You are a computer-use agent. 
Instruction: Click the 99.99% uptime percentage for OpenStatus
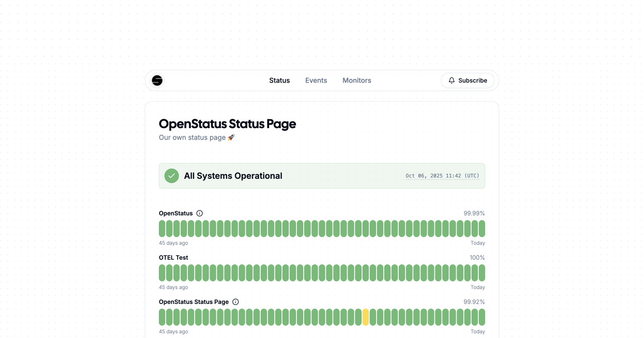coord(474,213)
